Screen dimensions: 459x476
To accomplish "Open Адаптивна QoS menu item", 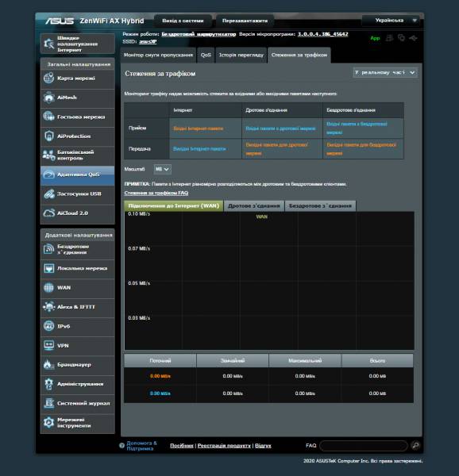I will click(78, 175).
